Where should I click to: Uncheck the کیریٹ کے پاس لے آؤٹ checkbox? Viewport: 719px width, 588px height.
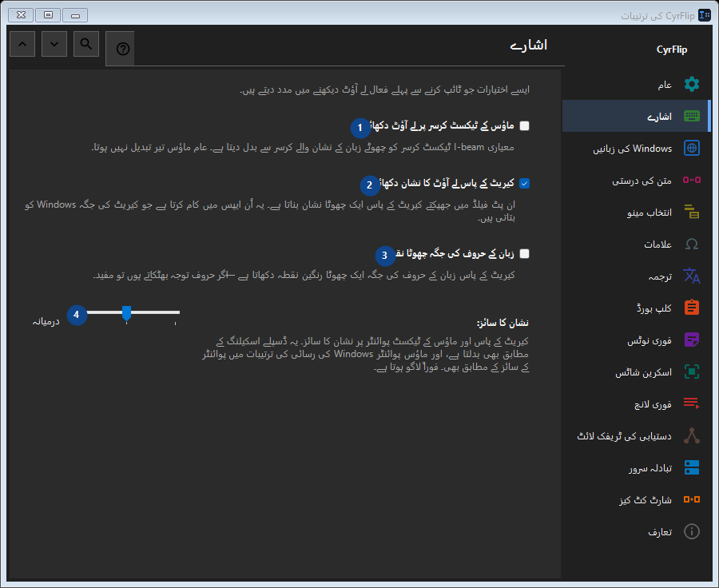click(x=525, y=184)
